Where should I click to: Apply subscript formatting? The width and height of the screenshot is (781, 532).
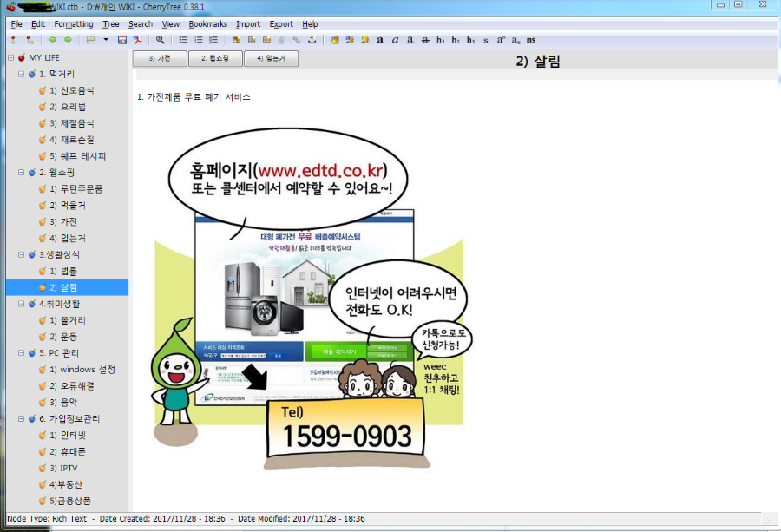515,40
